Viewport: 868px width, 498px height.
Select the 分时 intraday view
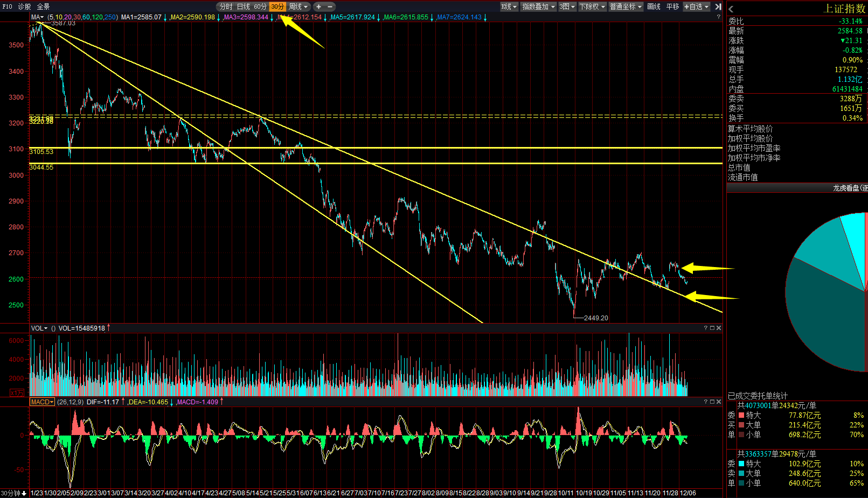click(x=226, y=6)
